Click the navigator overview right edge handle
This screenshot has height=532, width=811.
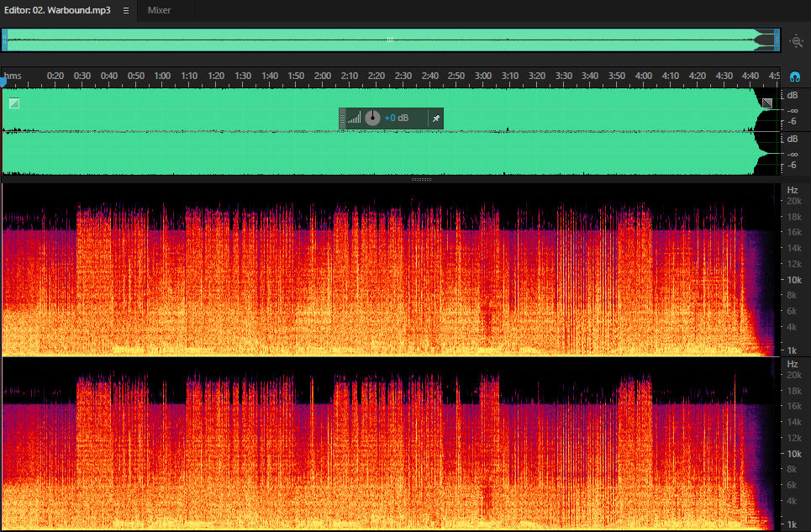pos(777,40)
